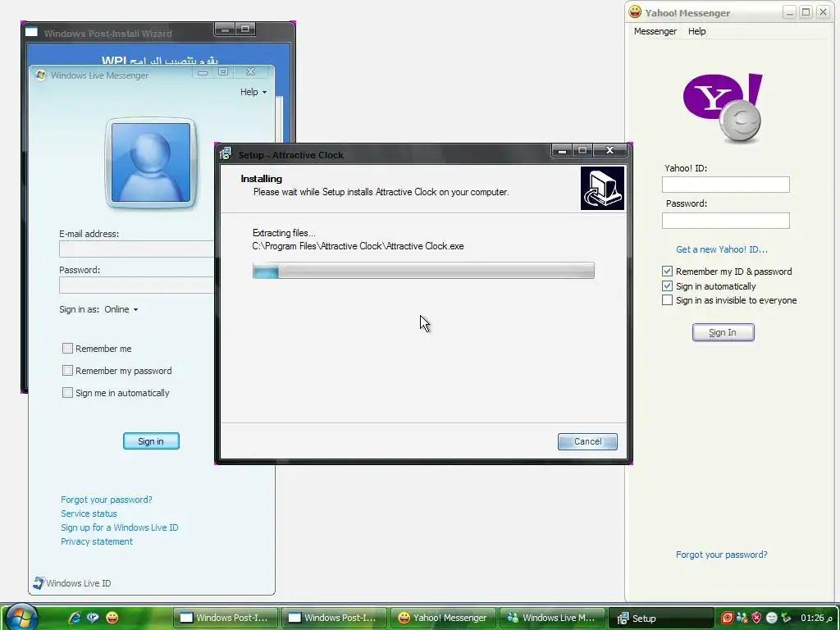Maximize the Yahoo! Messenger window
The width and height of the screenshot is (840, 630).
(806, 12)
